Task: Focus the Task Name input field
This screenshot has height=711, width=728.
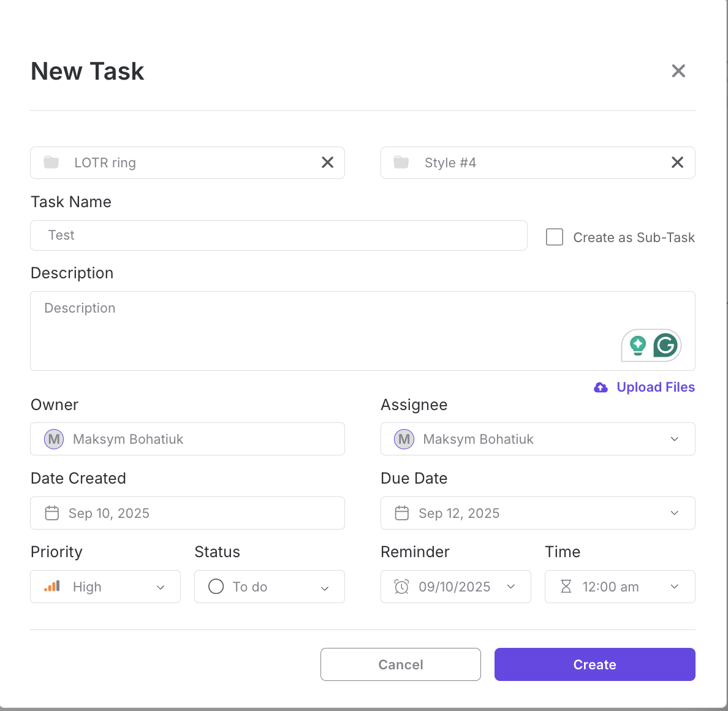Action: [x=279, y=235]
